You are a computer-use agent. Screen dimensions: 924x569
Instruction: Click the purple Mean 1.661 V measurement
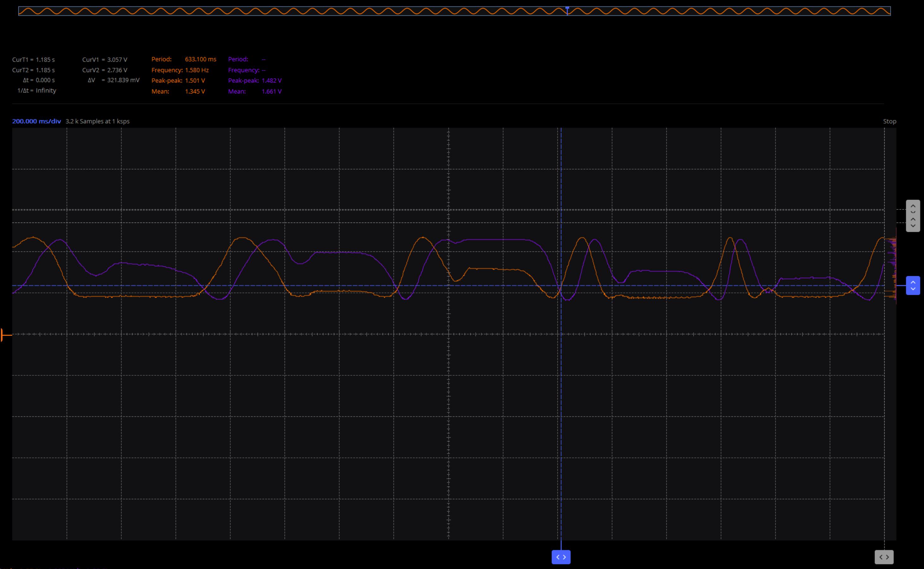tap(255, 91)
